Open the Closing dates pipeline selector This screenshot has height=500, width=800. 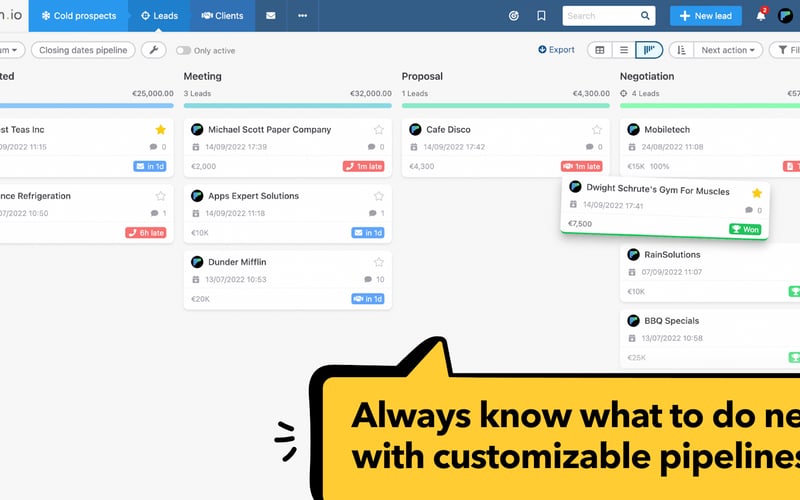tap(83, 50)
